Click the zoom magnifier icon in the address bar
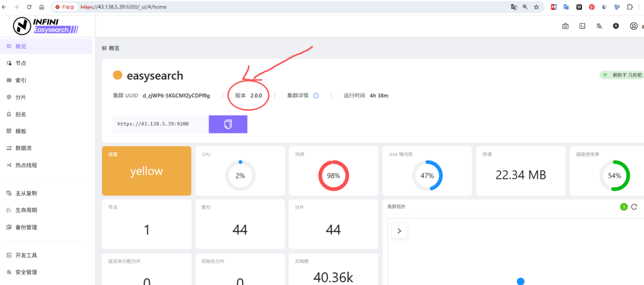The height and width of the screenshot is (285, 644). coord(525,7)
